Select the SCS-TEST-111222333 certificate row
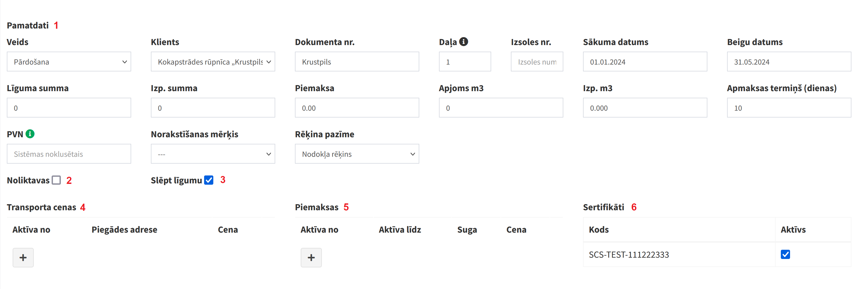This screenshot has height=289, width=868. pos(629,254)
